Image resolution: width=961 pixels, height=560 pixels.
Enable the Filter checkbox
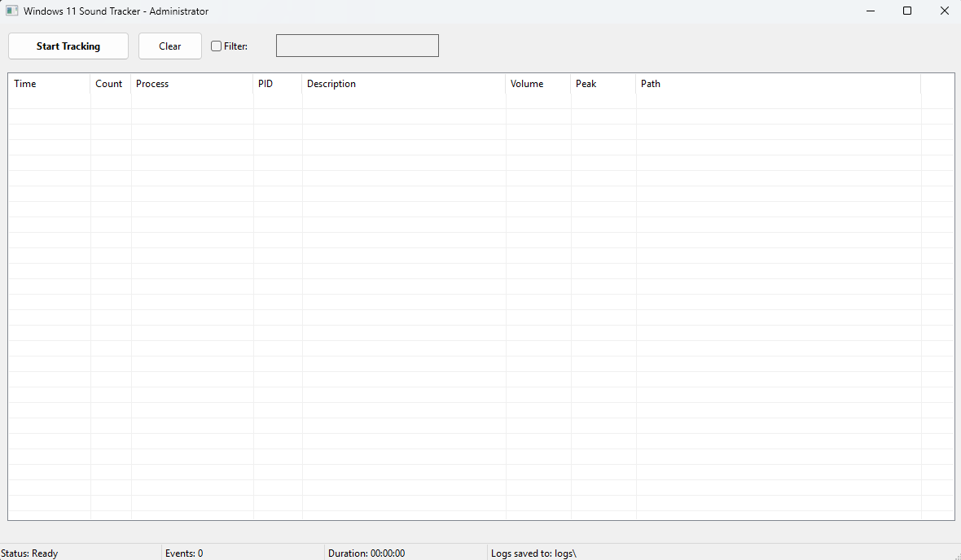coord(216,46)
